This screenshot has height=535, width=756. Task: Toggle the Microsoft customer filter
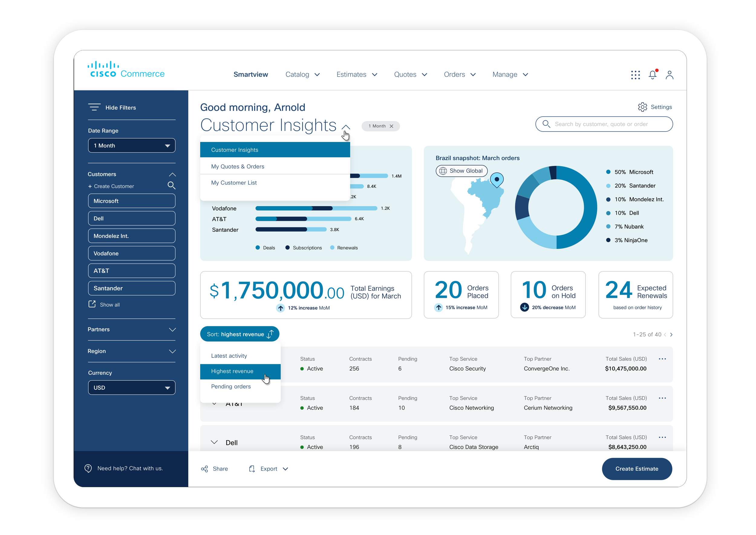point(131,201)
